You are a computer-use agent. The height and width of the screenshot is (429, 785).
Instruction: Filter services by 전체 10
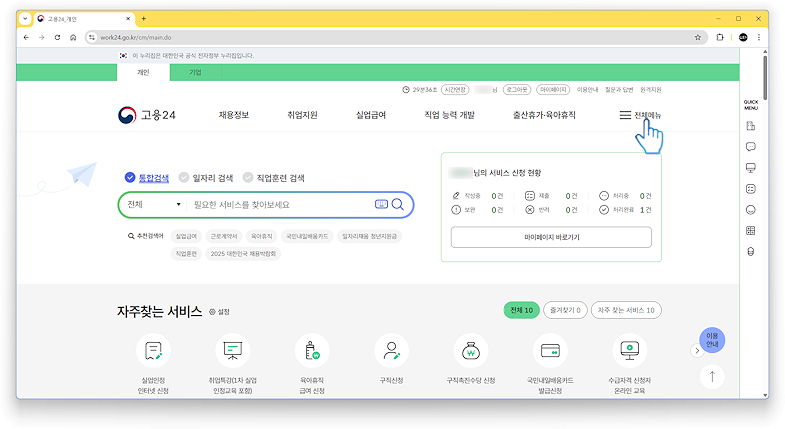[521, 310]
